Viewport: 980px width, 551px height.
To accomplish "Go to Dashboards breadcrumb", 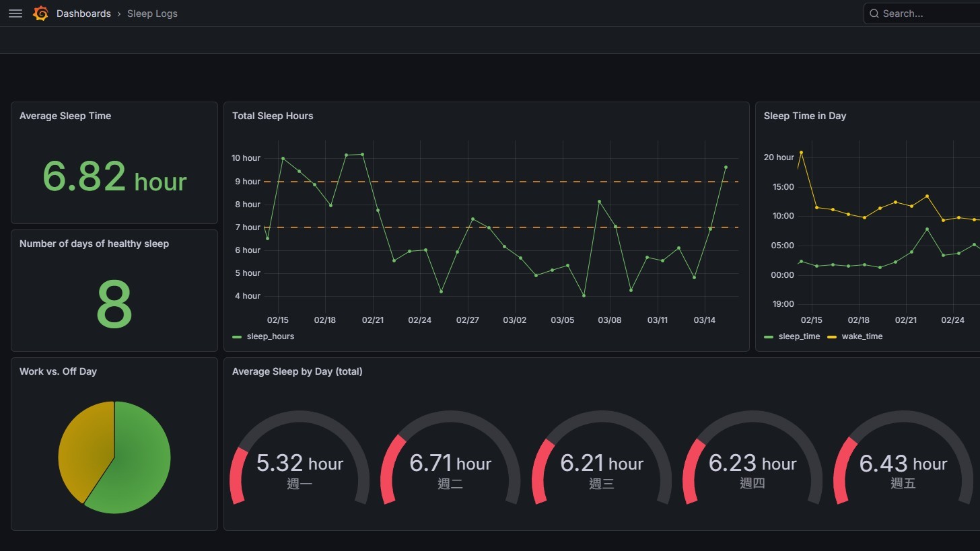I will pos(83,13).
